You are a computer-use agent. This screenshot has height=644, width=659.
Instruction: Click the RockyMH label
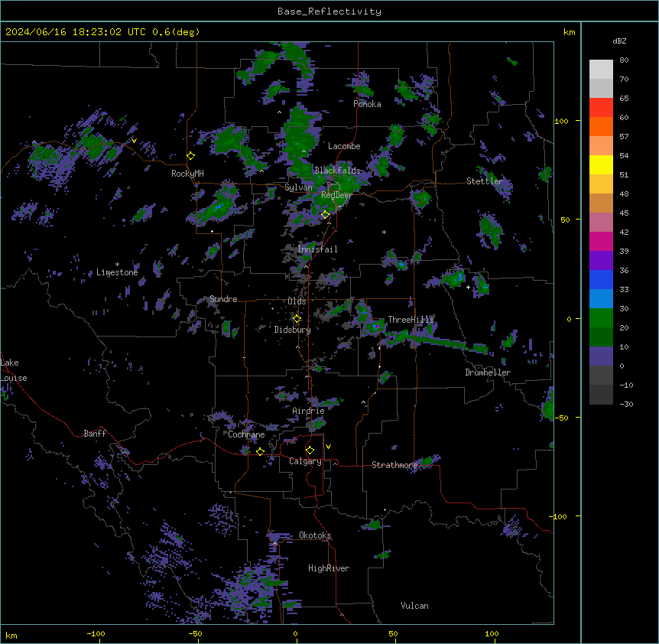click(187, 174)
